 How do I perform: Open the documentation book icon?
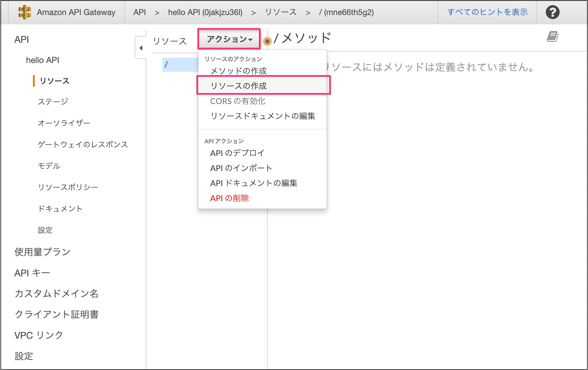[552, 37]
